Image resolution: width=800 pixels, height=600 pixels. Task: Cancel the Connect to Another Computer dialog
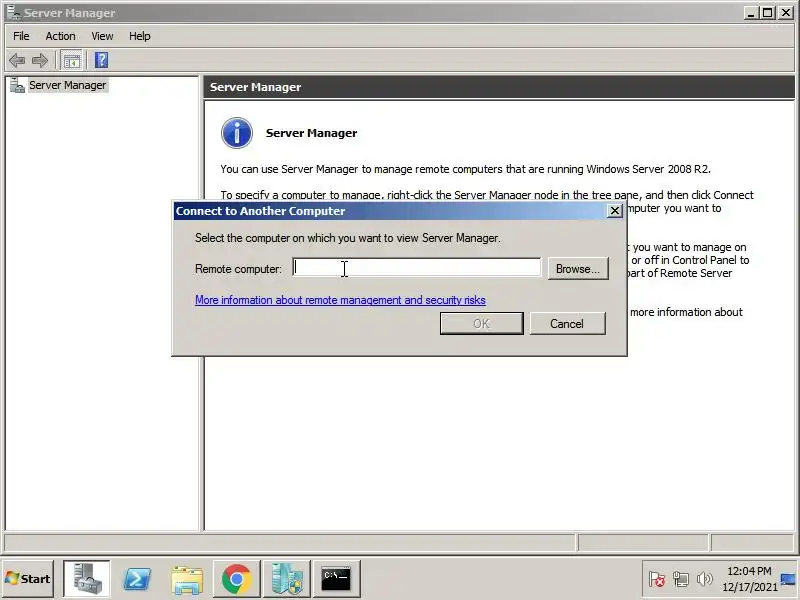point(567,323)
